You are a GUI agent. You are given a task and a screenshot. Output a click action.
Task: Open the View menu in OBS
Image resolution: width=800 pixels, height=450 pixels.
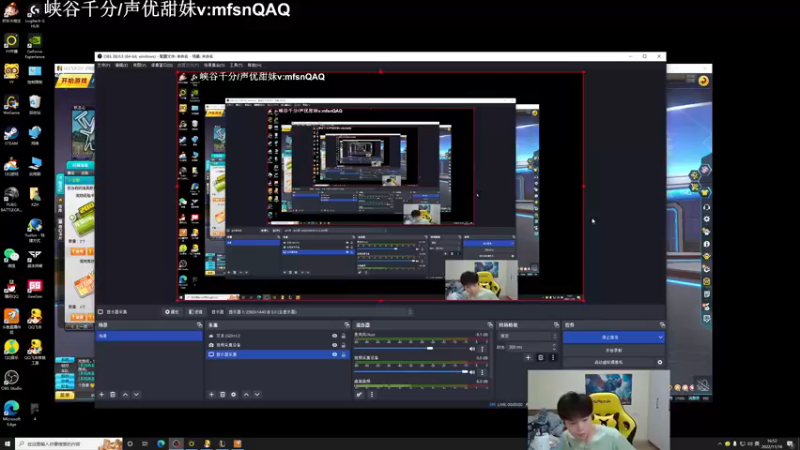coord(139,65)
